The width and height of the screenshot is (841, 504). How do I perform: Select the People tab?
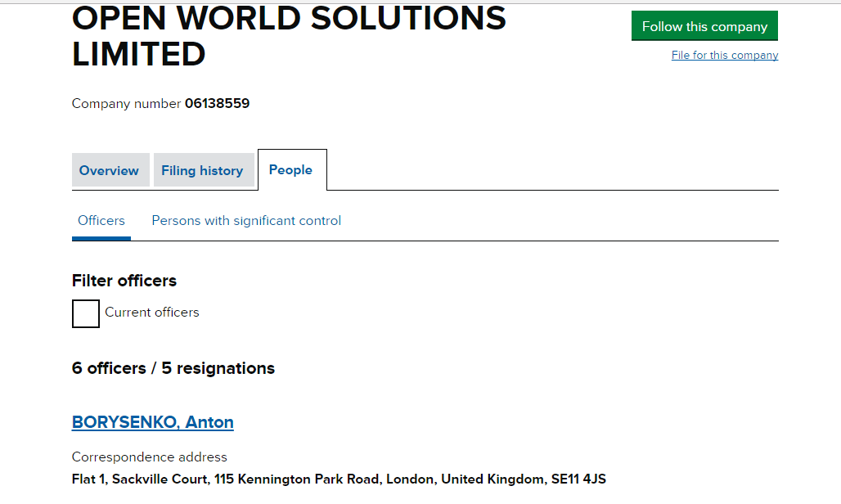point(290,169)
